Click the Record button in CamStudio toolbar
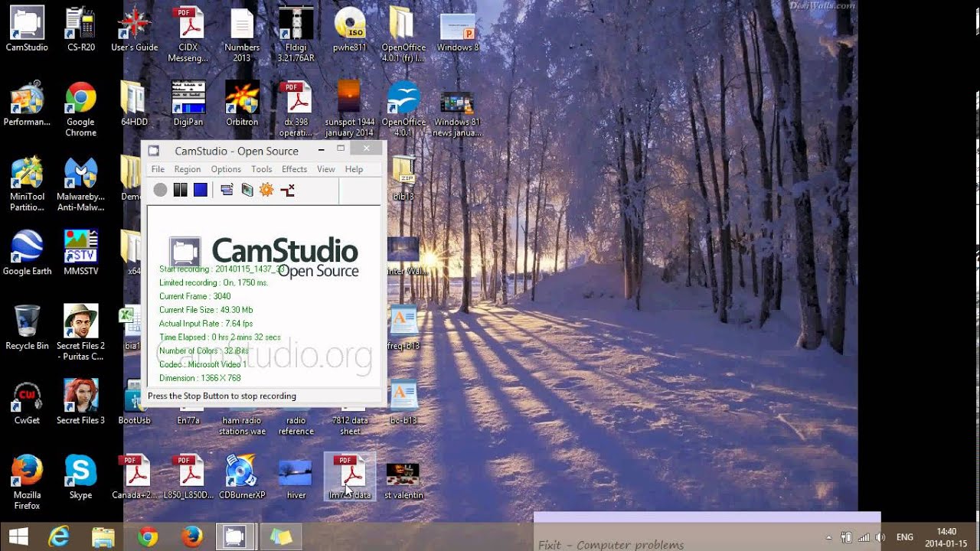This screenshot has width=980, height=551. (x=160, y=190)
